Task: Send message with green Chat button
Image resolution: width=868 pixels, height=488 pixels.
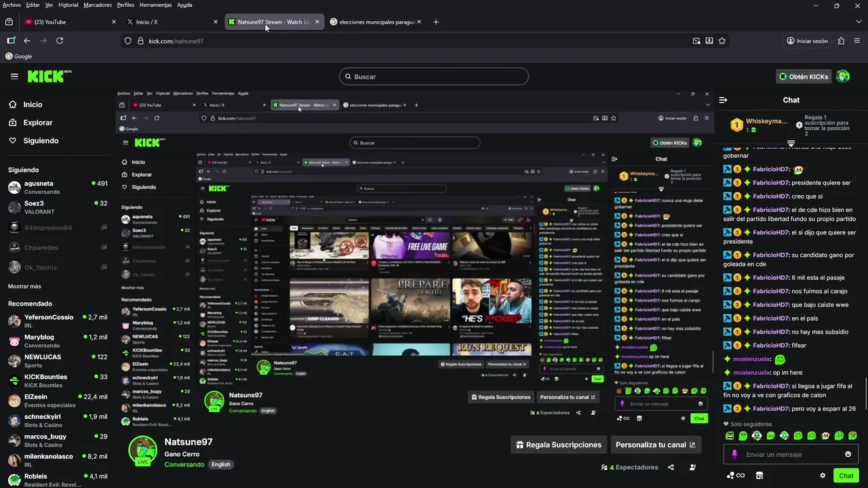Action: coord(846,476)
